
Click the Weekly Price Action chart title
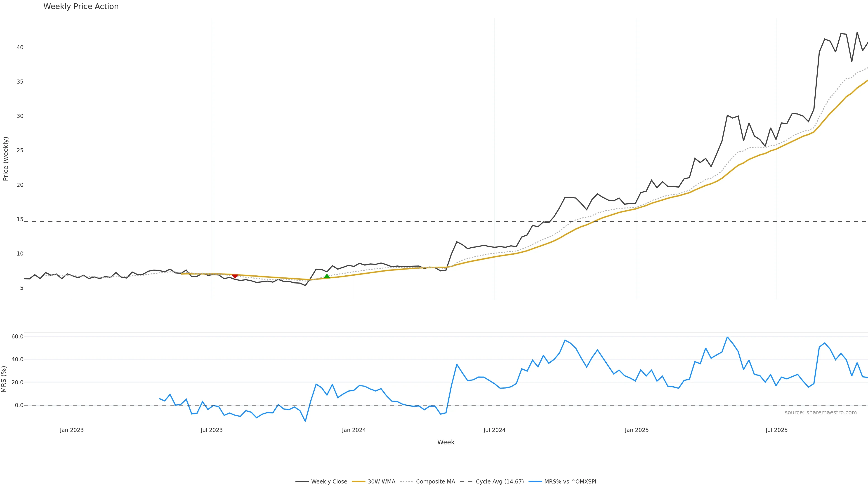81,6
